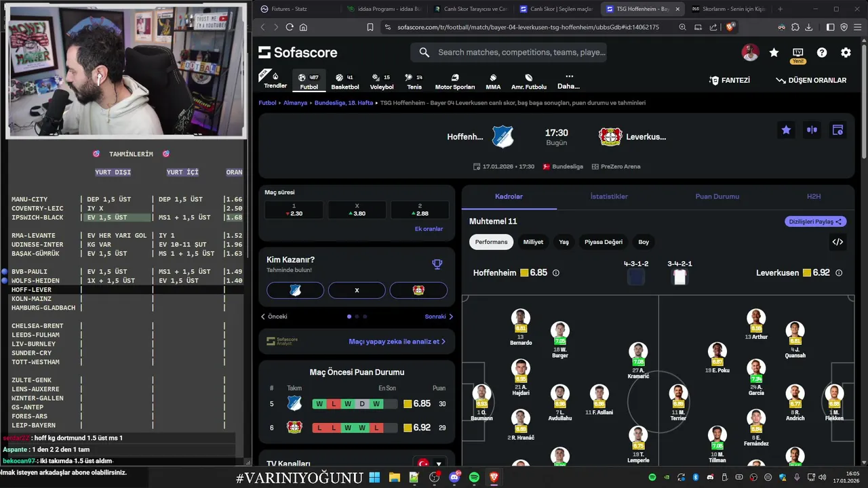The image size is (868, 488).
Task: Go to Sonraki next card
Action: click(439, 317)
